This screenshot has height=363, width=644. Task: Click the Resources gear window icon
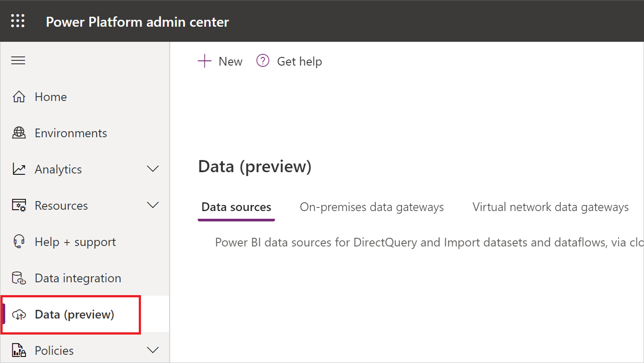[x=19, y=205]
